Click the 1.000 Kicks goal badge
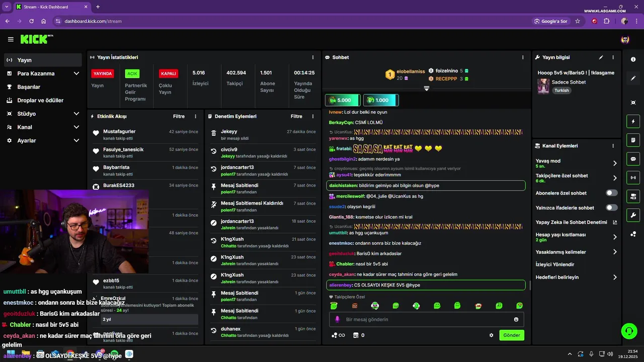 pos(381,100)
